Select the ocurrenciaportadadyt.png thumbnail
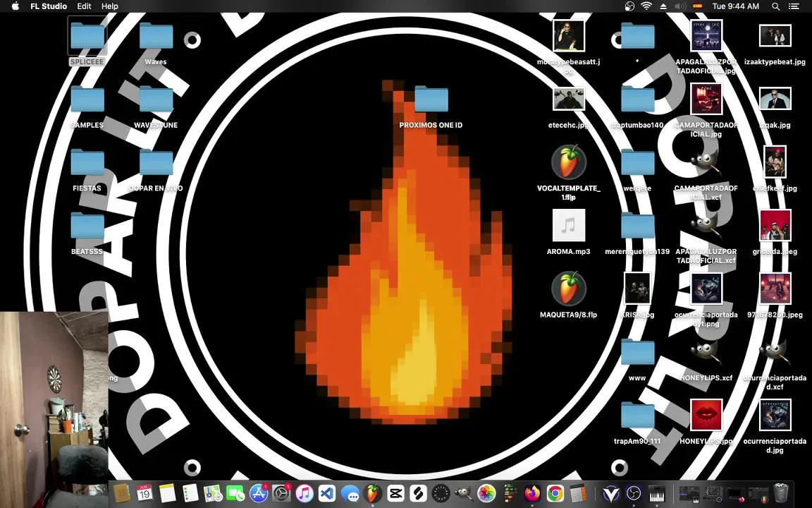 706,289
